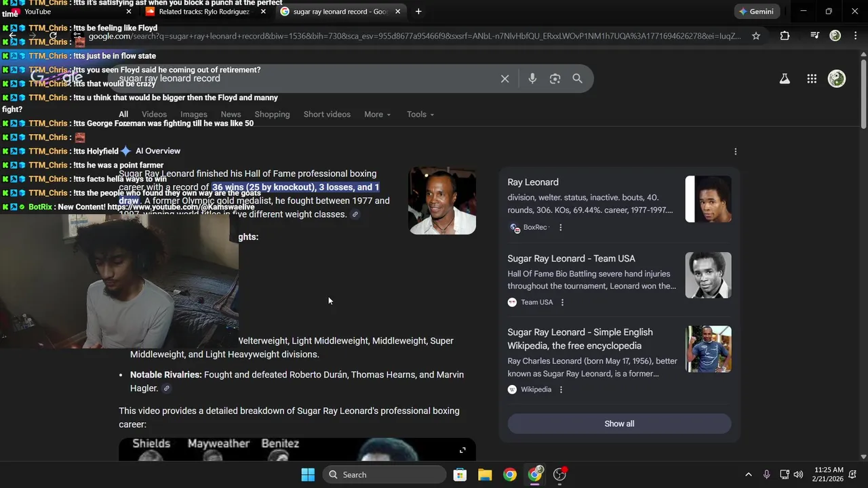Click the tray microphone icon
Image resolution: width=868 pixels, height=488 pixels.
766,474
